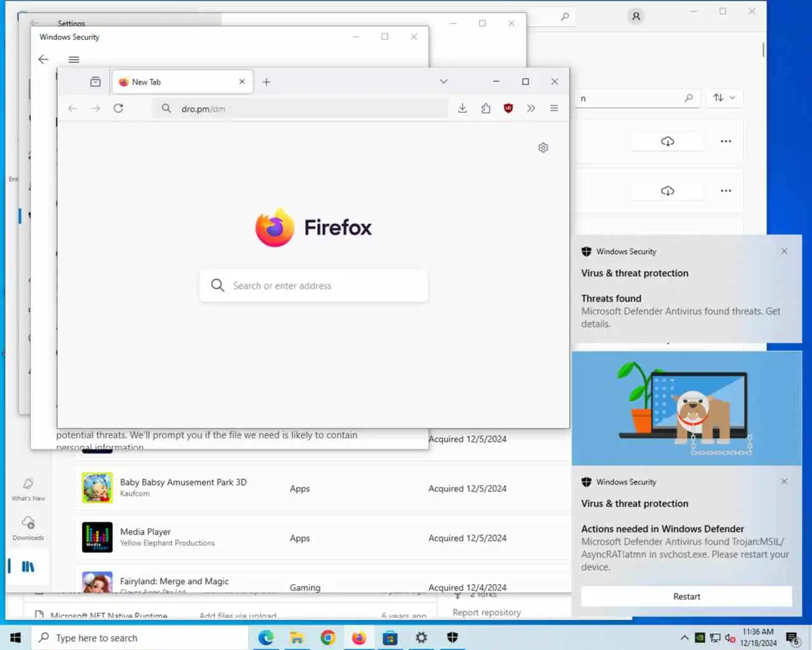Click the Firefox address bar showing dro.pm
The image size is (812, 650).
(x=299, y=109)
